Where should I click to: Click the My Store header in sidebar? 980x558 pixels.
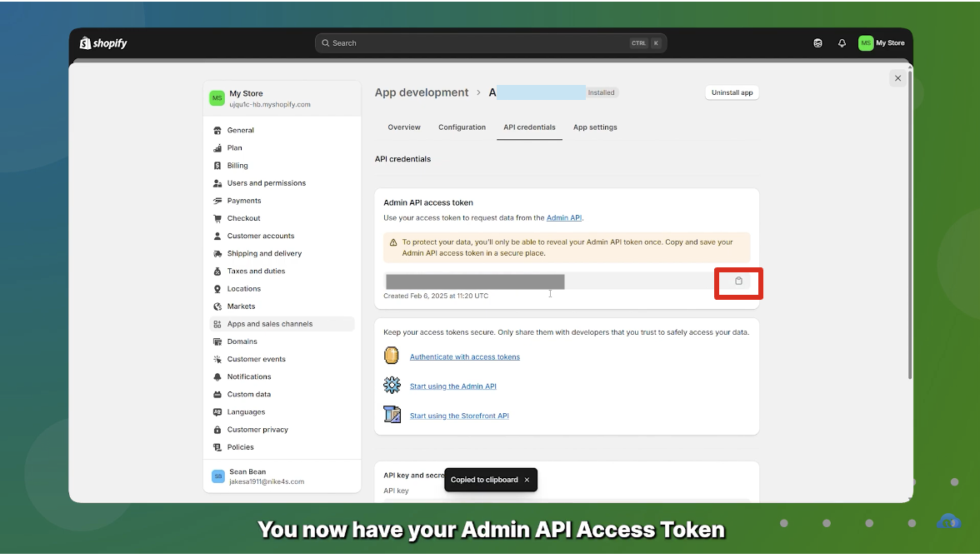[x=282, y=98]
